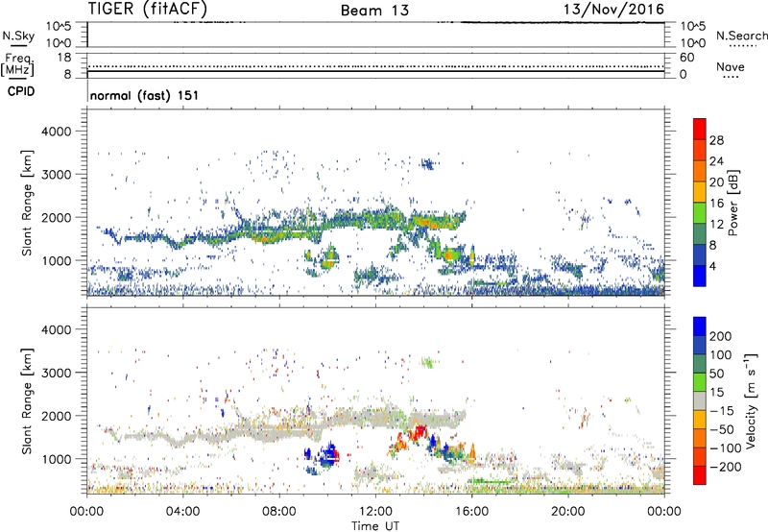Pick the red top segment of power colorbar
The width and height of the screenshot is (768, 532).
(x=700, y=130)
